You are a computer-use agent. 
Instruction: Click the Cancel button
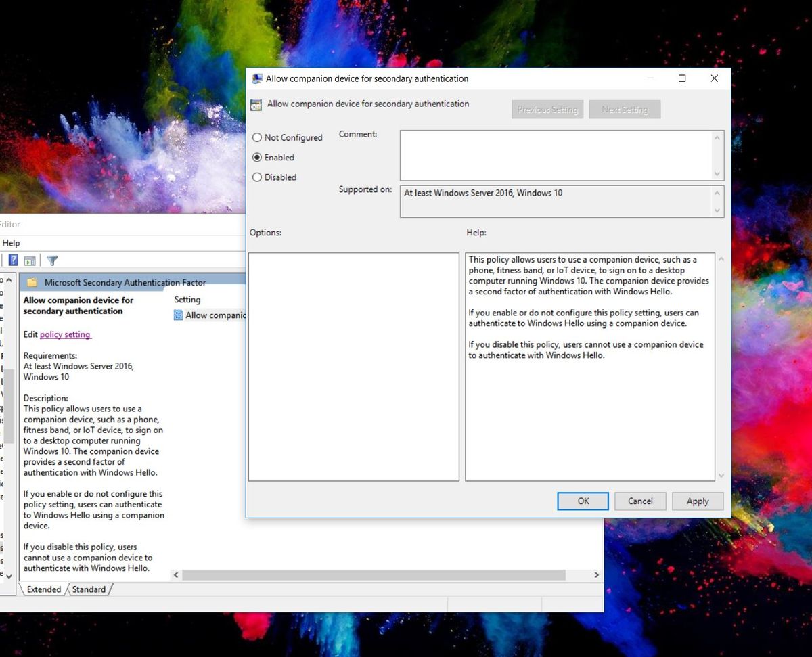point(640,501)
